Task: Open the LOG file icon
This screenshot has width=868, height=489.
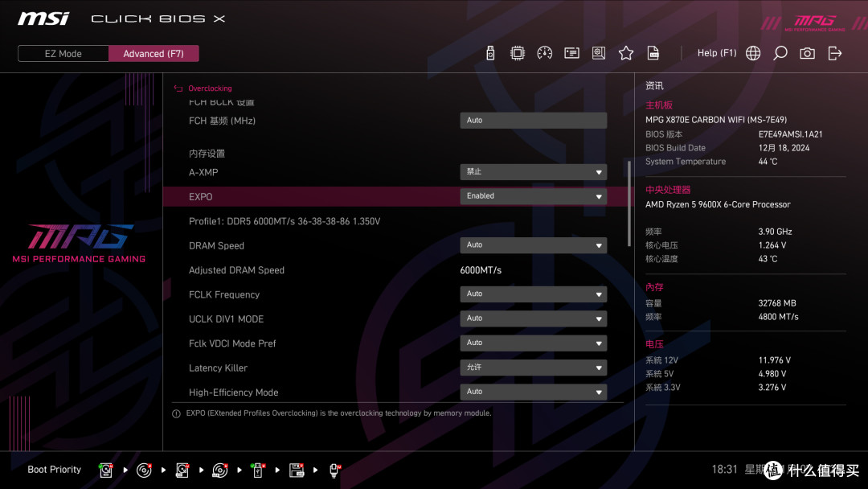Action: pos(653,53)
